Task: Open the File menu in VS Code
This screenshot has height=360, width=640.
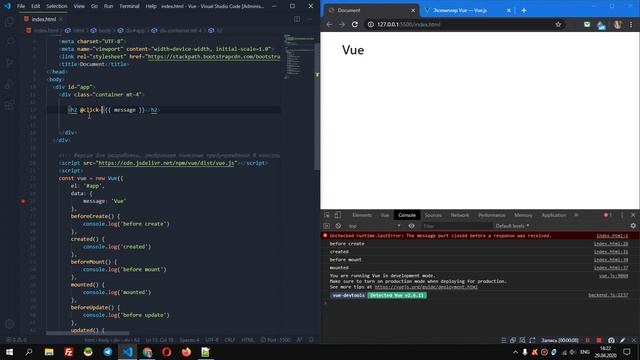Action: click(x=21, y=6)
